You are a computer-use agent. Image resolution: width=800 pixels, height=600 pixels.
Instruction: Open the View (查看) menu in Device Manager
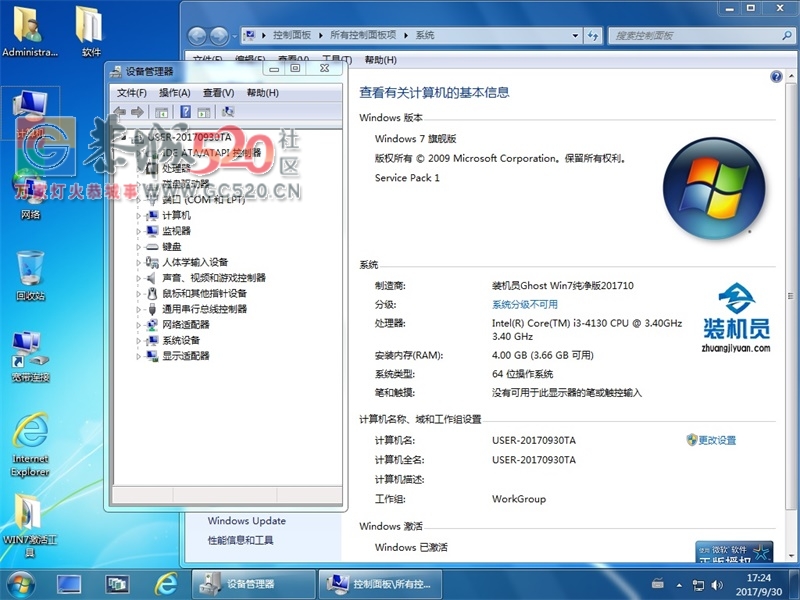pos(218,92)
